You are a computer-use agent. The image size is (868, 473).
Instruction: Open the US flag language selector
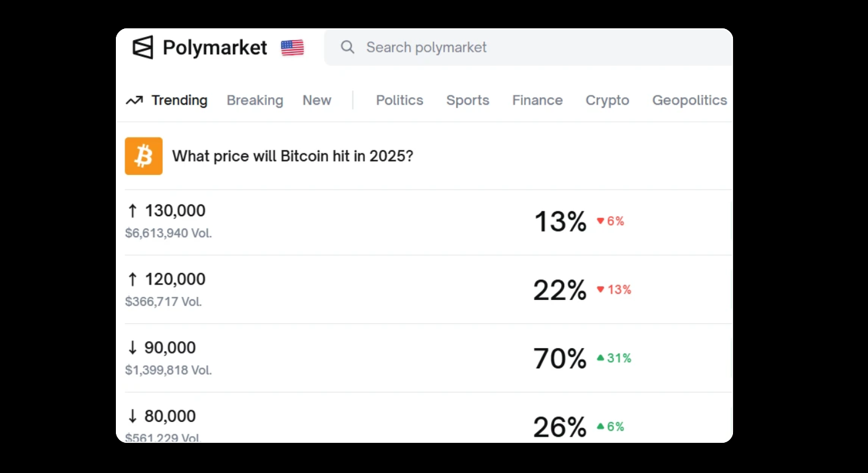pyautogui.click(x=292, y=47)
